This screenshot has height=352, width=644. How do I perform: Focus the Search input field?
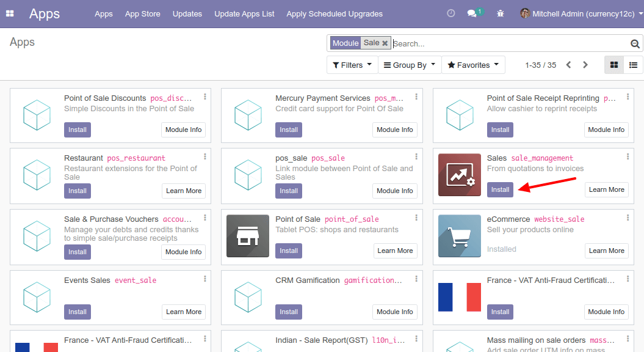coord(510,43)
